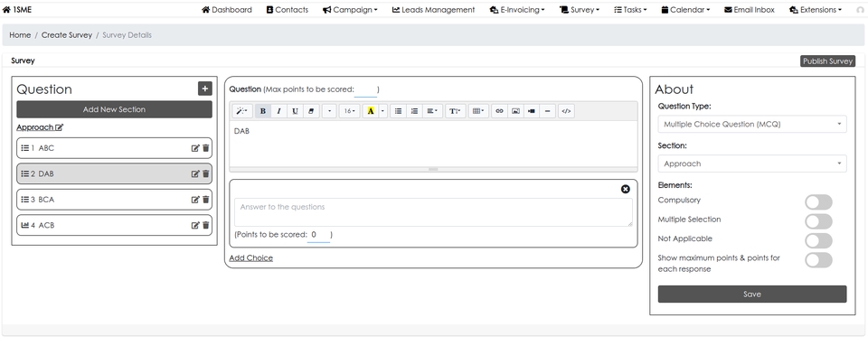Open the Extensions menu
Image resolution: width=868 pixels, height=346 pixels.
click(x=816, y=9)
